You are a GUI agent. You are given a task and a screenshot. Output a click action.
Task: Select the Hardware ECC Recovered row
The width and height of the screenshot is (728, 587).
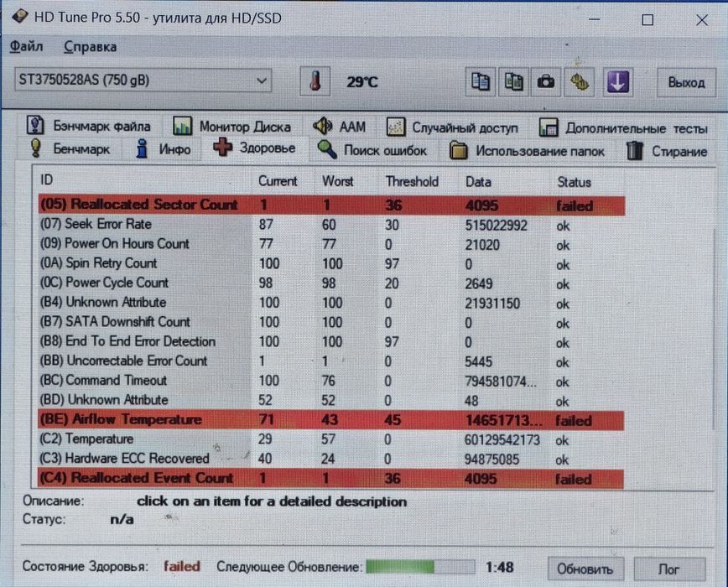tap(331, 459)
